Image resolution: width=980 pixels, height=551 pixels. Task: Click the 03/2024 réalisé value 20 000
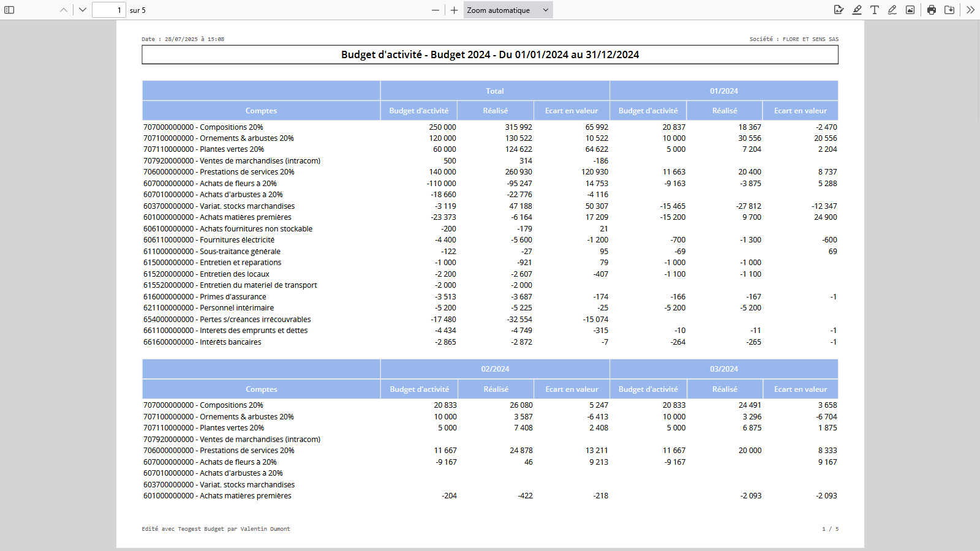(750, 451)
